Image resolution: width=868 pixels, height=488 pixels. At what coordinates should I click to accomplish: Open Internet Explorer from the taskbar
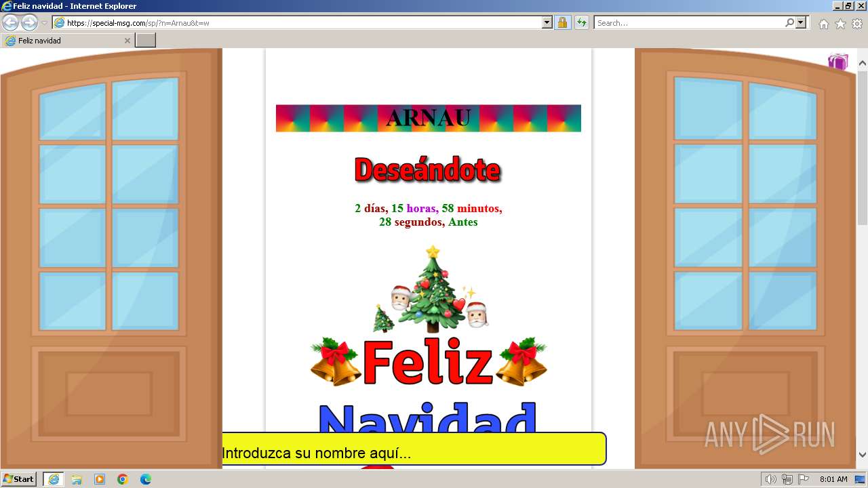tap(54, 479)
